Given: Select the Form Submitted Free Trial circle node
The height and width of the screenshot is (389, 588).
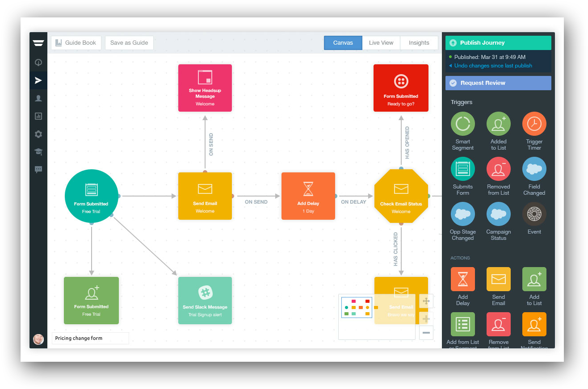Looking at the screenshot, I should (91, 196).
